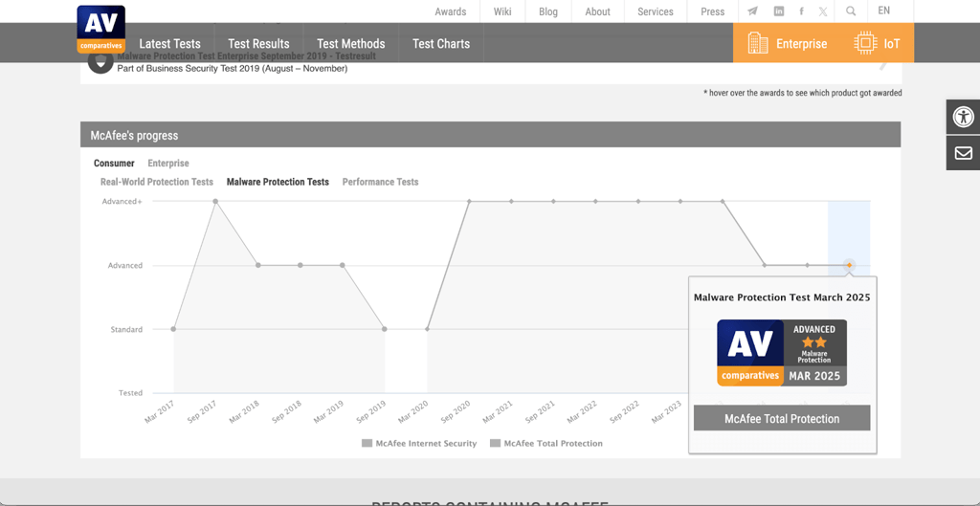This screenshot has width=980, height=506.
Task: Open the Awards link
Action: (x=451, y=11)
